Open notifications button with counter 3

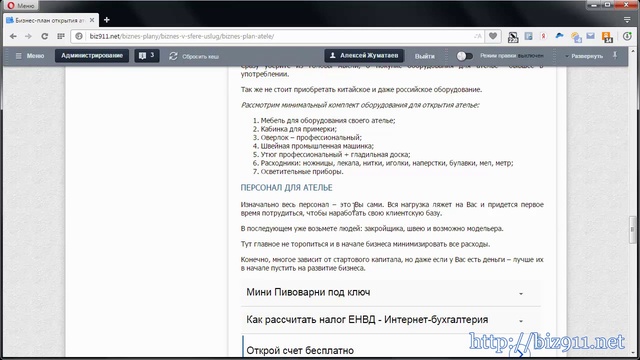(147, 56)
